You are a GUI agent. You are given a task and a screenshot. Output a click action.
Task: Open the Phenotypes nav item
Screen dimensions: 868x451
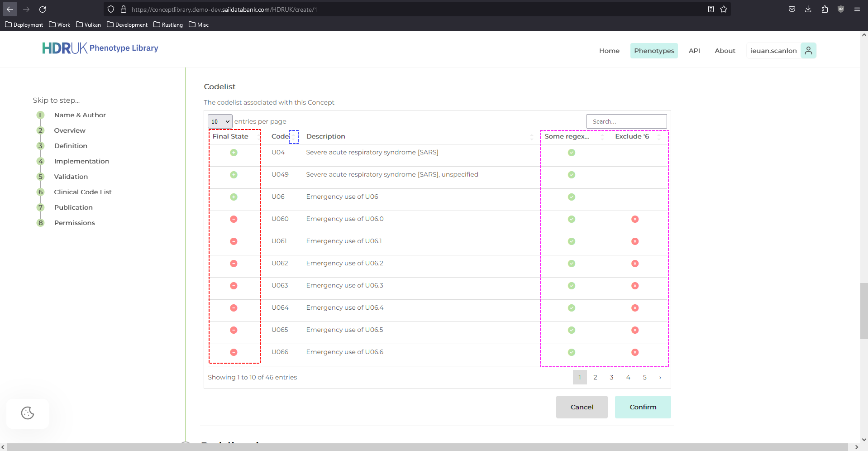point(654,51)
